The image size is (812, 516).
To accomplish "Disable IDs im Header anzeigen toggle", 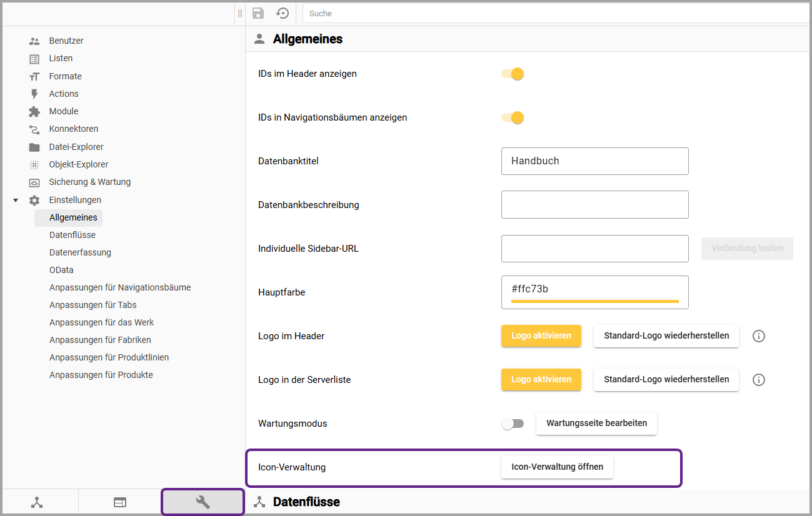I will click(513, 74).
